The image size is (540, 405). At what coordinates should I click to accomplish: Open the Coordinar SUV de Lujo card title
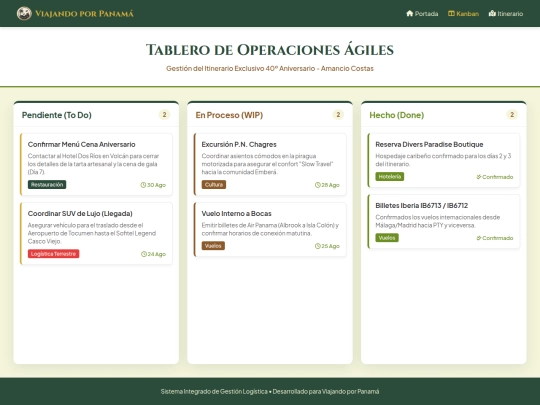[80, 214]
